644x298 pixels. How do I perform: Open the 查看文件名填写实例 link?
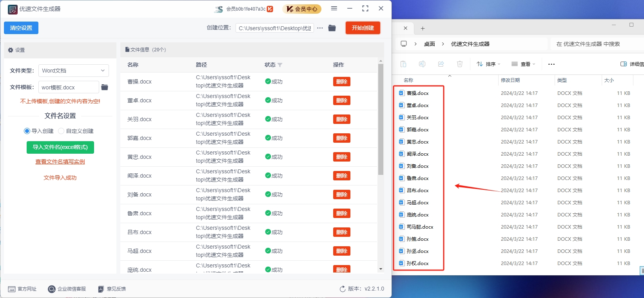60,162
